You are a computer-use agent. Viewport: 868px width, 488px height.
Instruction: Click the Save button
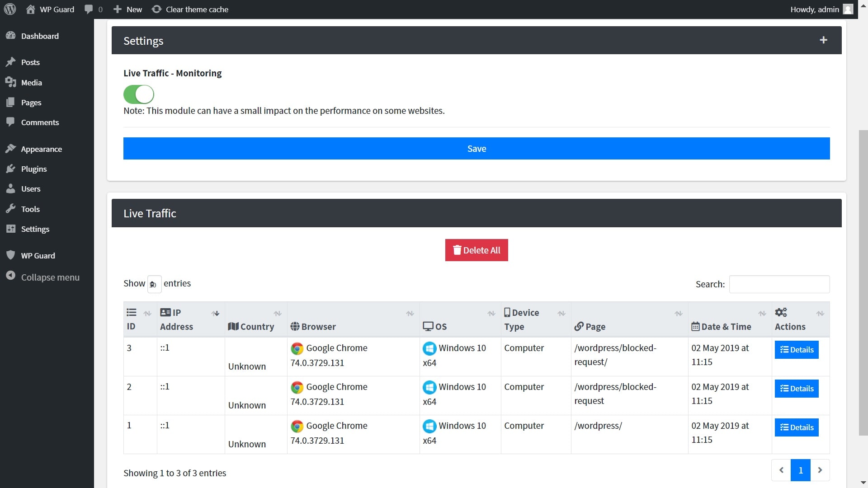pyautogui.click(x=476, y=148)
